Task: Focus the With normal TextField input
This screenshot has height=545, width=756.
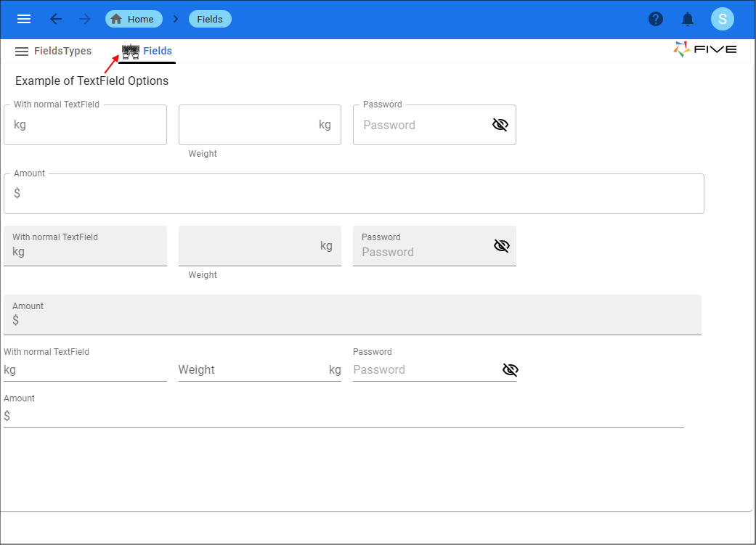Action: point(85,124)
